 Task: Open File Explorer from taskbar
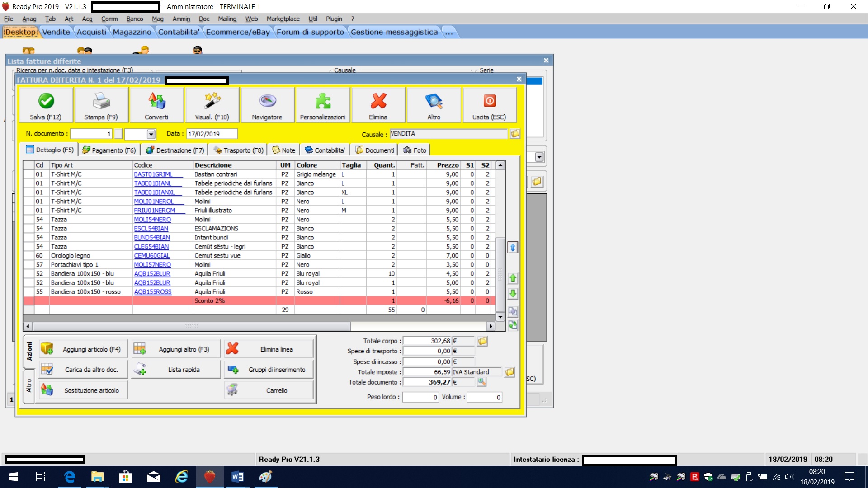(x=97, y=477)
